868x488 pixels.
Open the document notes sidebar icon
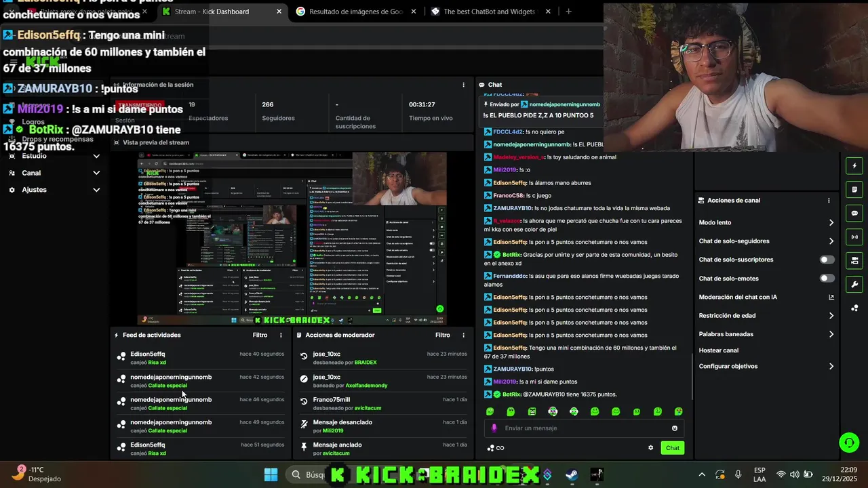click(854, 189)
